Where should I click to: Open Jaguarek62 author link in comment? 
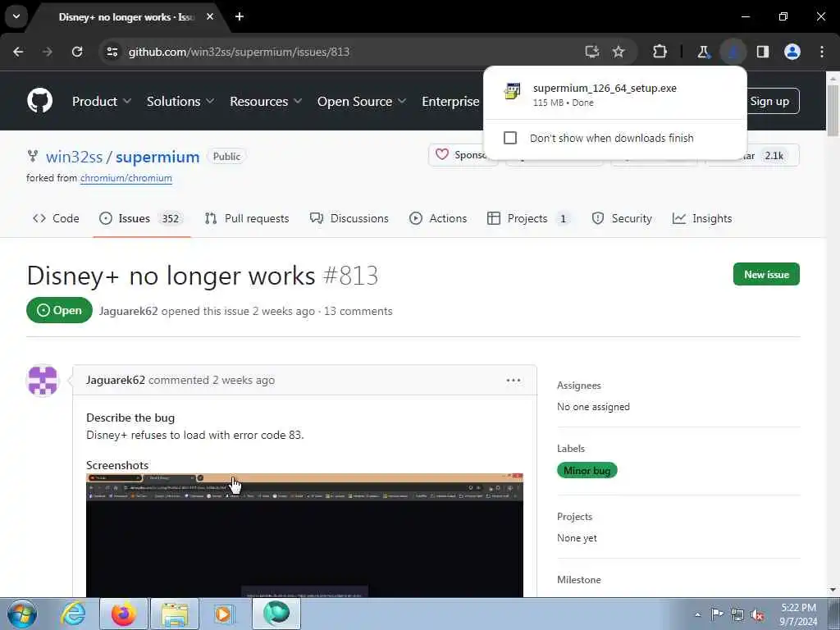click(116, 381)
